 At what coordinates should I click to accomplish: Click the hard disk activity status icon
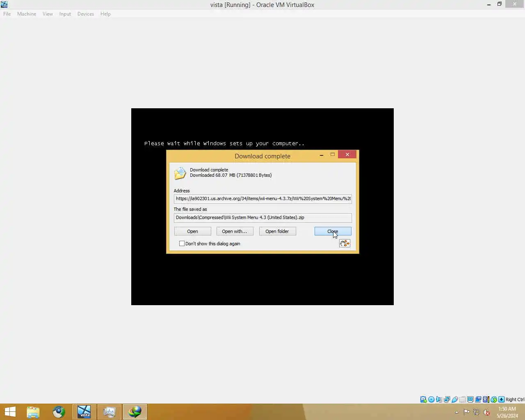pyautogui.click(x=423, y=399)
